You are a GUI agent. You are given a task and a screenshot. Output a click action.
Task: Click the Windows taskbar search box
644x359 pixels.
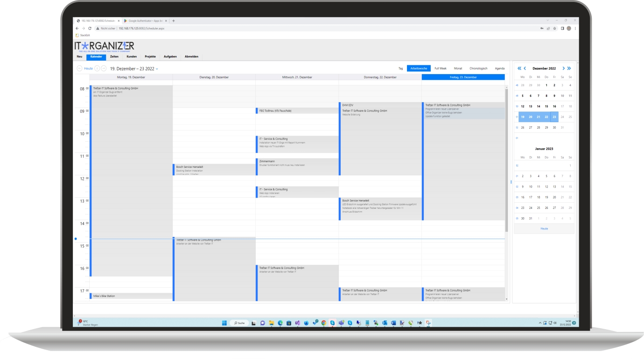tap(239, 323)
